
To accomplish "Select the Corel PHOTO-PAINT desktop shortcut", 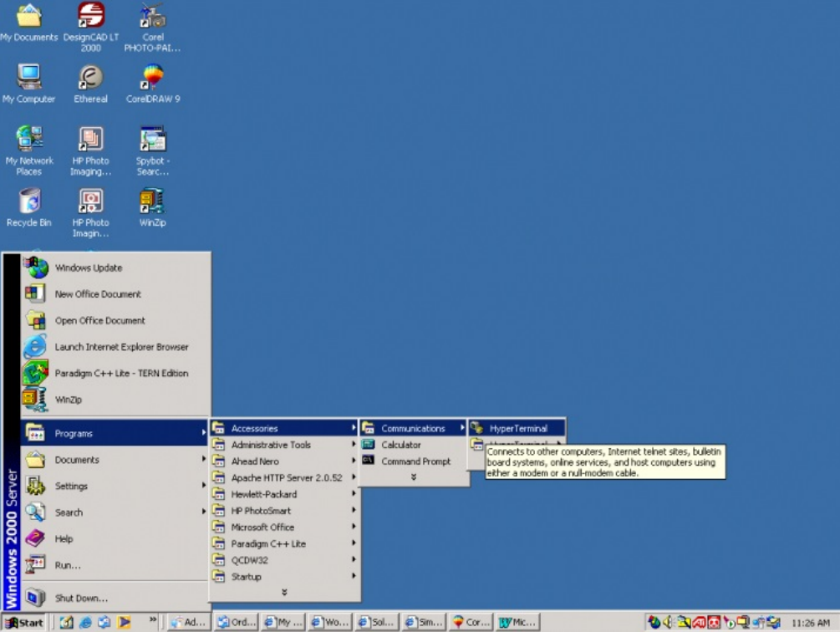I will [x=153, y=27].
